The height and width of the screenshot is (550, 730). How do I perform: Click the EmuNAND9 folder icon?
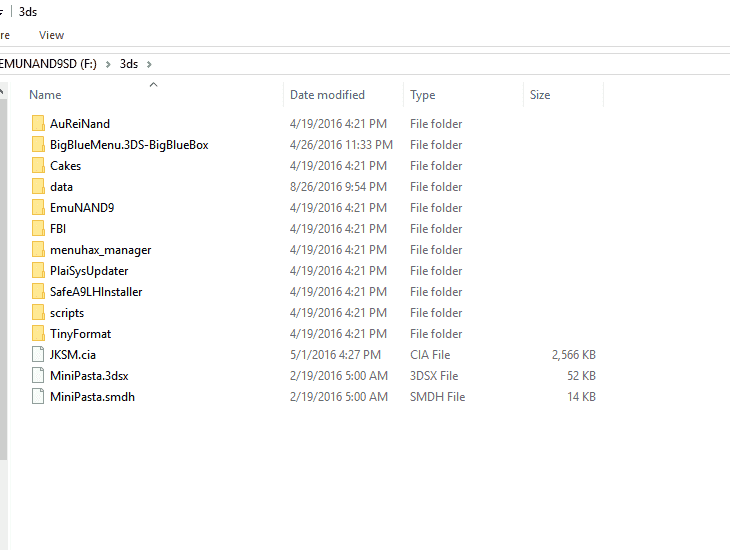tap(38, 207)
